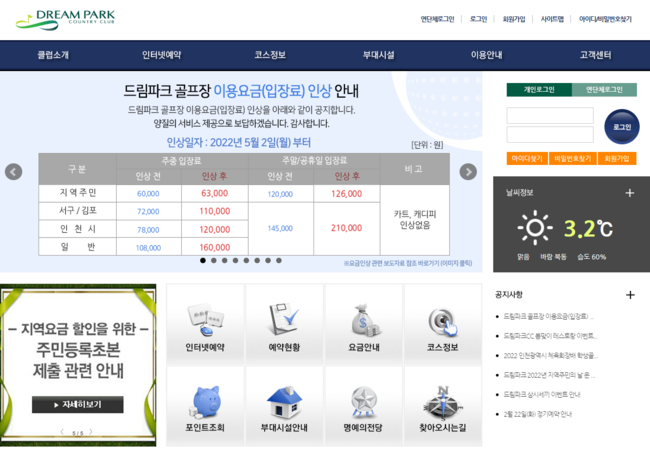
Task: Show previous small promo banner arrow
Action: point(62,432)
